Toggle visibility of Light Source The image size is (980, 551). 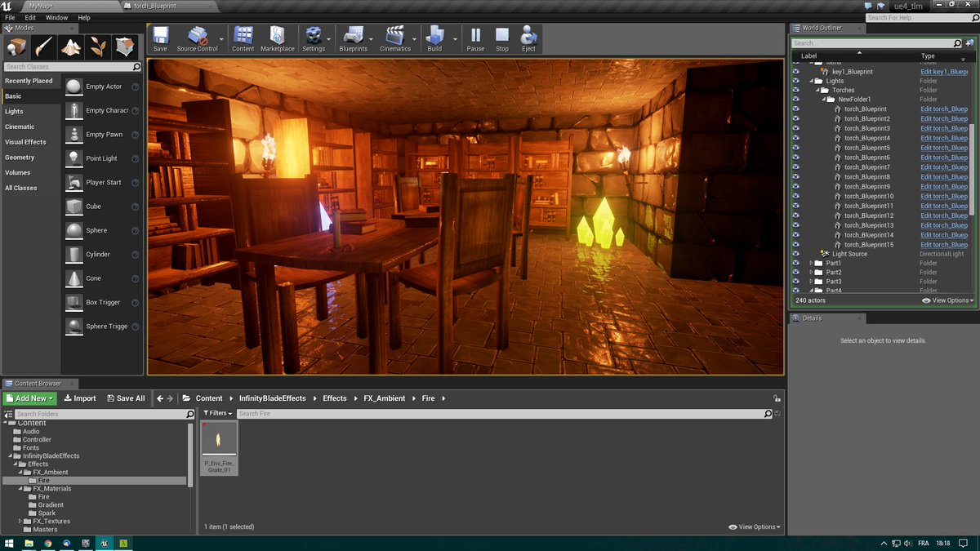coord(795,254)
